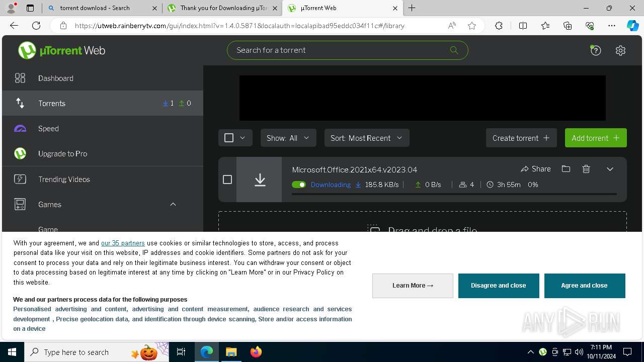Toggle Microsoft Office torrent downloading switch

(299, 185)
